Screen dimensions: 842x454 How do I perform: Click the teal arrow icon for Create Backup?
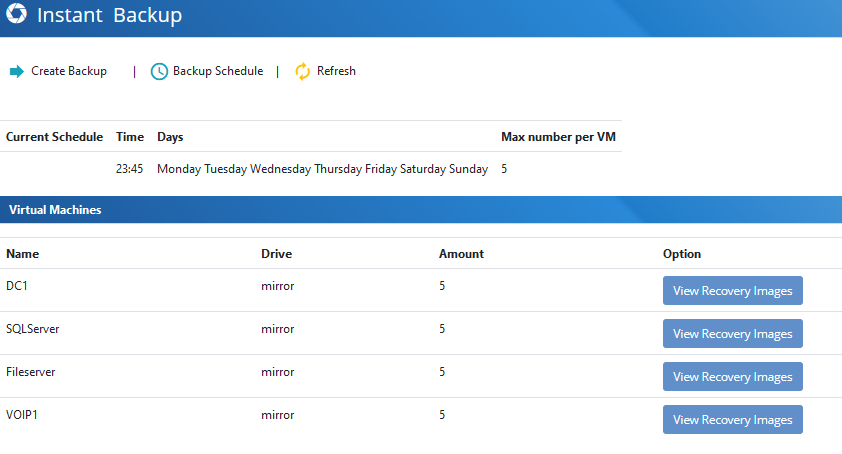point(16,71)
